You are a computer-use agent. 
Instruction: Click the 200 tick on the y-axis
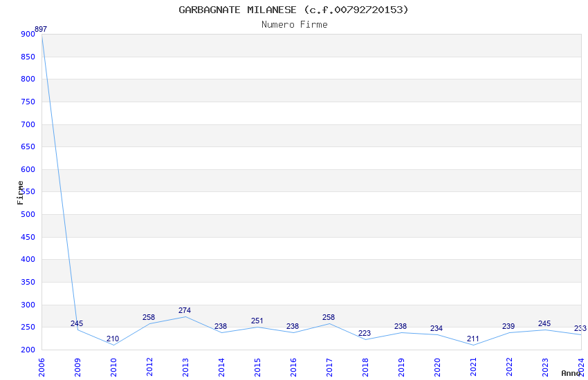[28, 350]
